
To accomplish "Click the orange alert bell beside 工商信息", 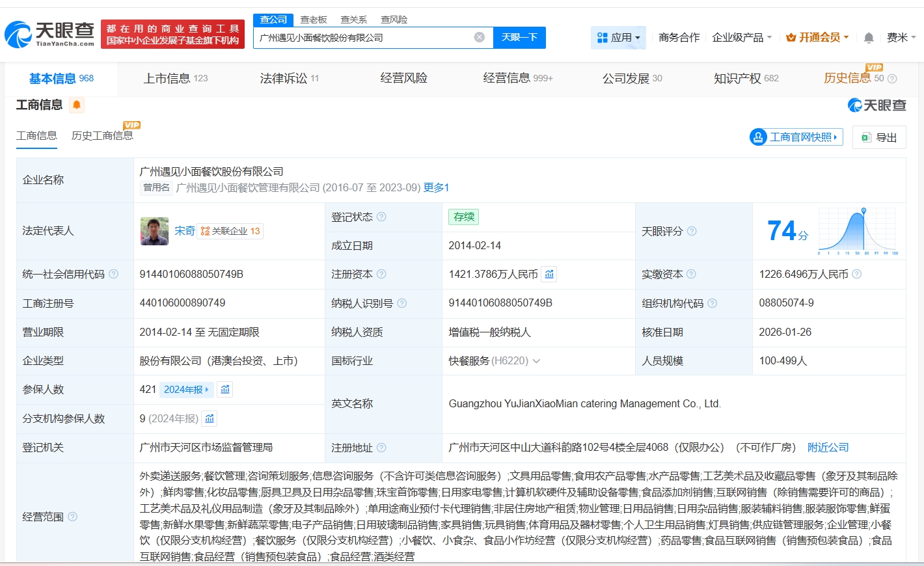I will 76,105.
